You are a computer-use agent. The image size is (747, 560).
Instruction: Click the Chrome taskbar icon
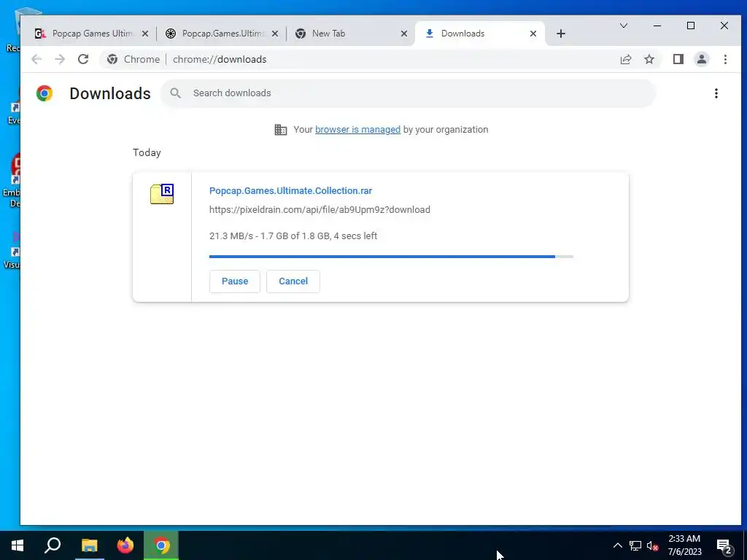pos(161,545)
